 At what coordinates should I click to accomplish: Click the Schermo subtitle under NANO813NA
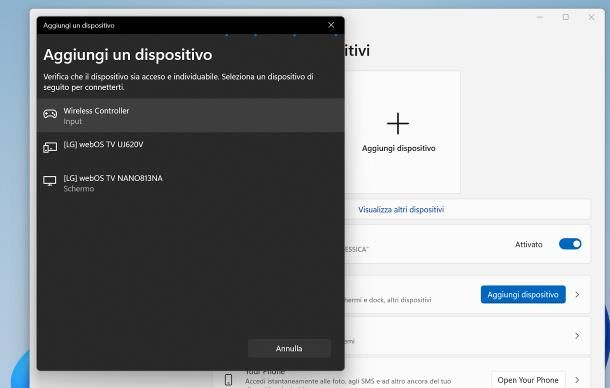(x=79, y=189)
